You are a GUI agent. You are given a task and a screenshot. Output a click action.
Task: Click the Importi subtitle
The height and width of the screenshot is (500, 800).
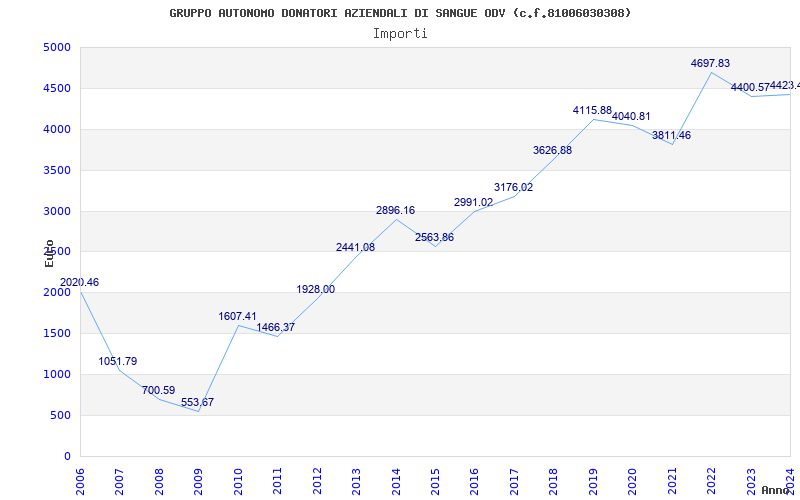pyautogui.click(x=400, y=34)
